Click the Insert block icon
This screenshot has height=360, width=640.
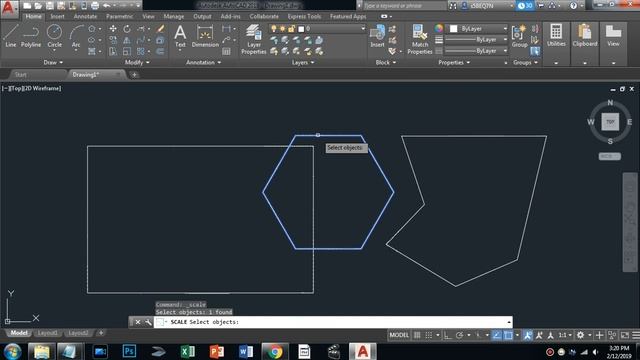pos(377,36)
